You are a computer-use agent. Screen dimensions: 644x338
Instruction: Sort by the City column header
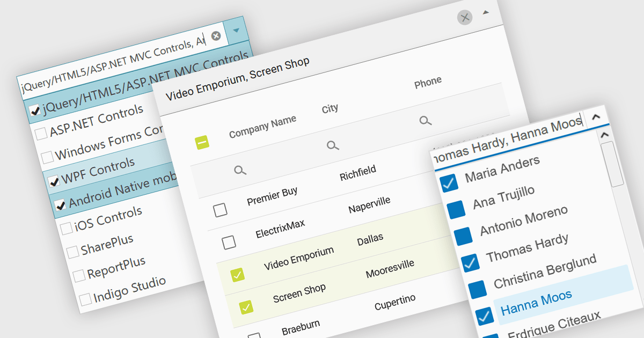point(330,109)
